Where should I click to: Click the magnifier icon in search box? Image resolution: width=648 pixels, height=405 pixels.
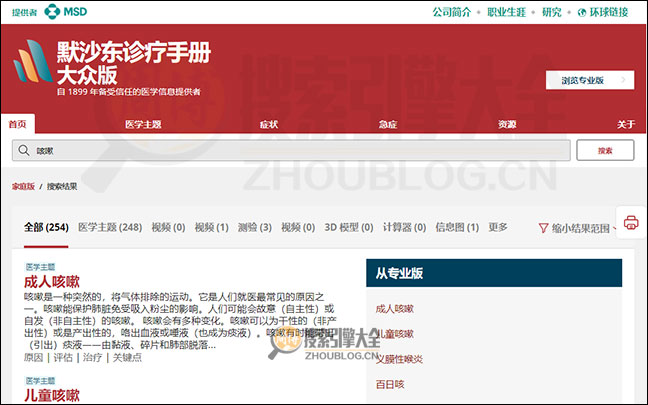24,150
